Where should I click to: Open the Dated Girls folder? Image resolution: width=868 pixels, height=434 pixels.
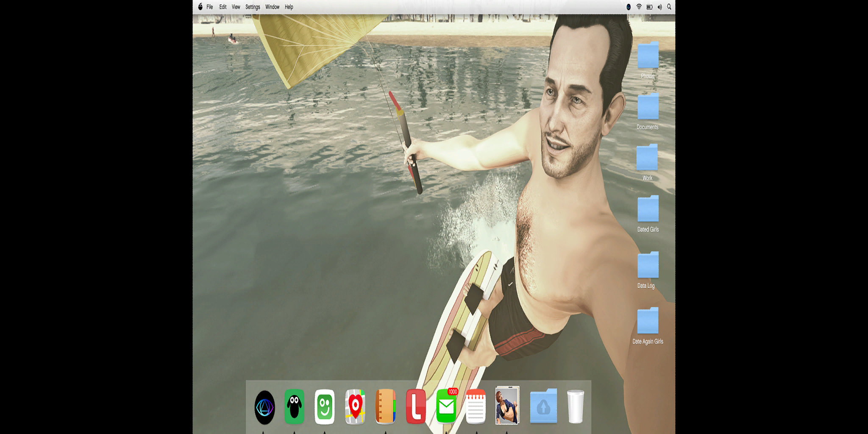(x=648, y=209)
